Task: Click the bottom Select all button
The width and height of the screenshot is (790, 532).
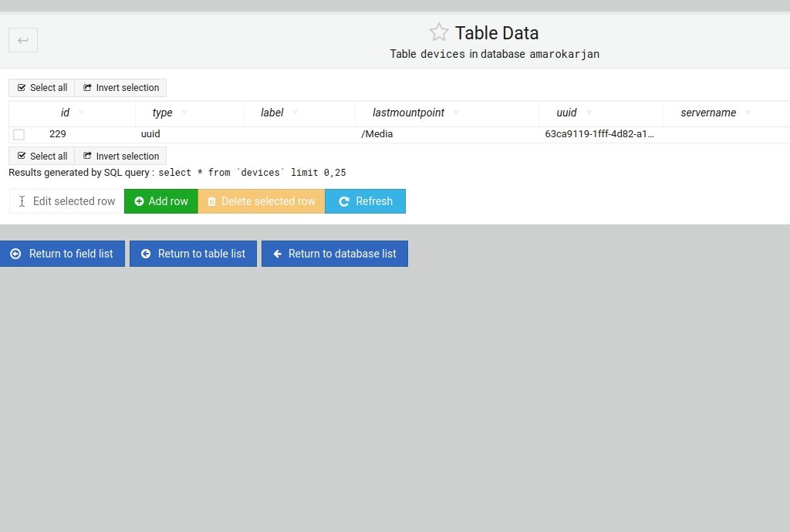Action: tap(42, 157)
